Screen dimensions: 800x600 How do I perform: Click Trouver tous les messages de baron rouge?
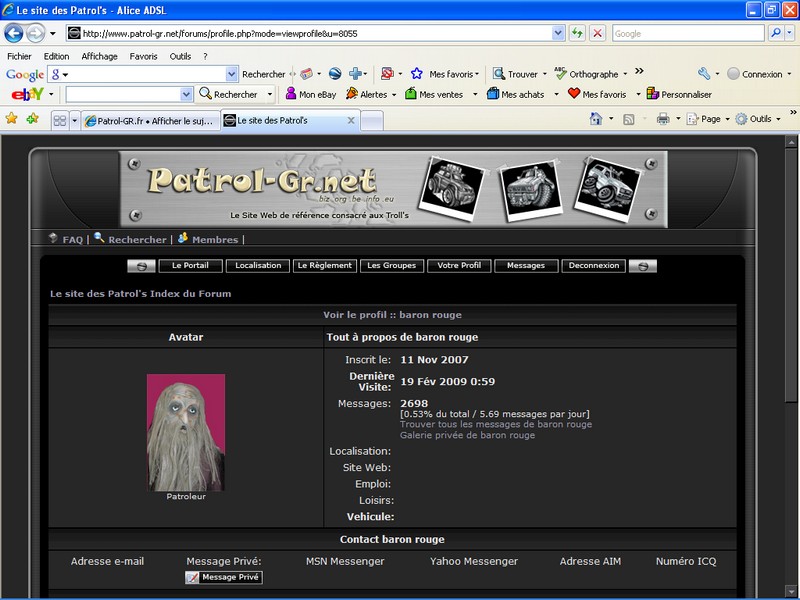point(496,424)
